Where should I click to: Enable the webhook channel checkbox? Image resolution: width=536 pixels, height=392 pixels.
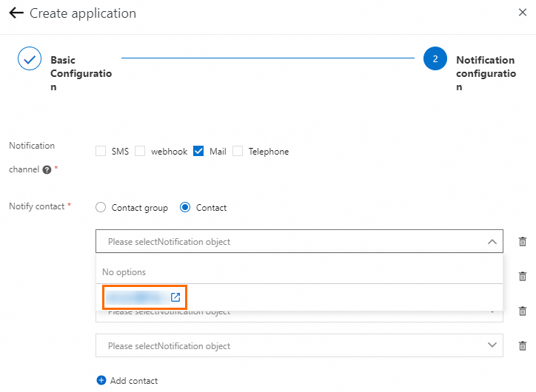pyautogui.click(x=140, y=152)
